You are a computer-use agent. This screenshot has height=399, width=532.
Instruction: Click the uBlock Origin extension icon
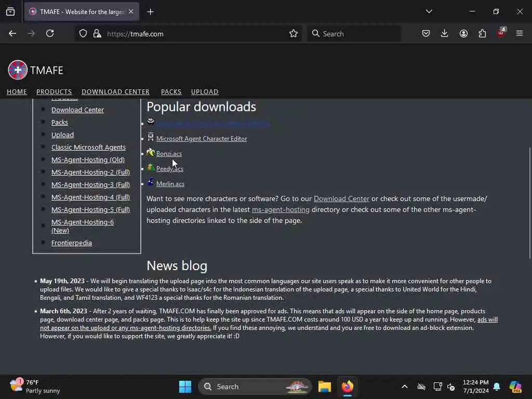[x=501, y=33]
